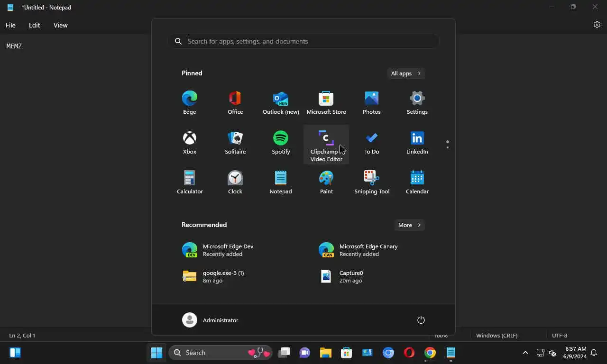Click Windows (CRLF) in Notepad status bar
Screen dimensions: 607x364
tap(497, 336)
